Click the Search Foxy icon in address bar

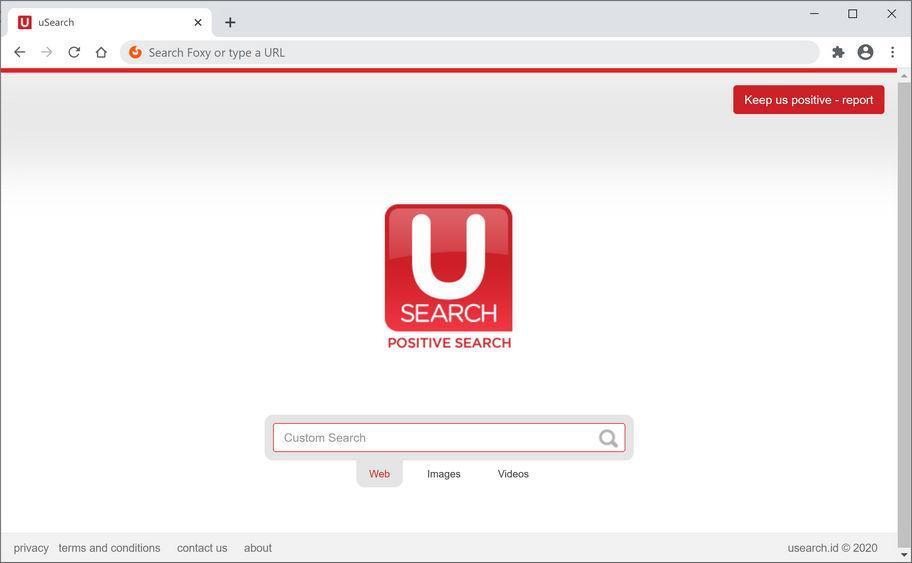pyautogui.click(x=135, y=52)
